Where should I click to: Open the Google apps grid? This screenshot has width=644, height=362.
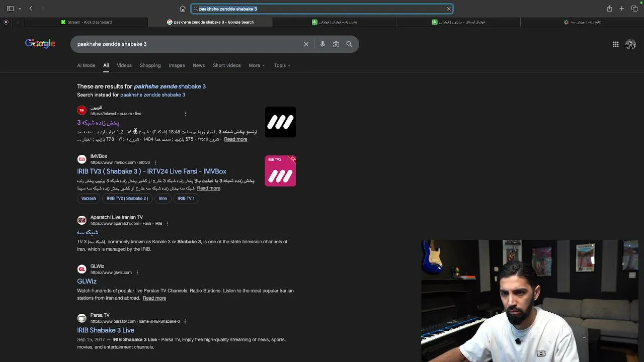point(616,44)
